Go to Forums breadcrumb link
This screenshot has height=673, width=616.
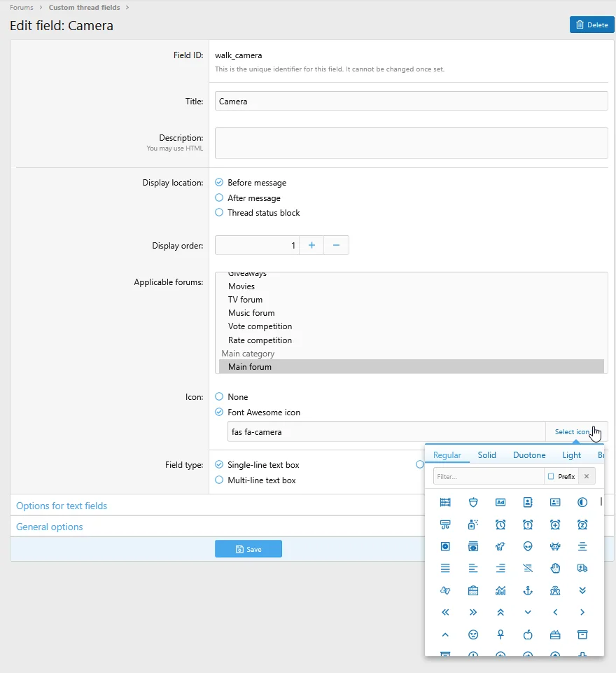[x=22, y=7]
